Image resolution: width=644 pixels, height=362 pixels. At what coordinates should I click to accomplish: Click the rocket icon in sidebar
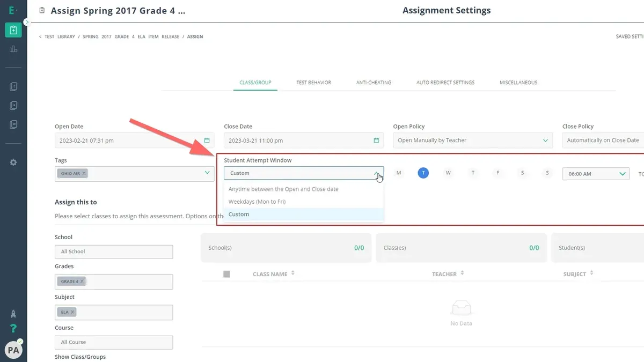[13, 313]
